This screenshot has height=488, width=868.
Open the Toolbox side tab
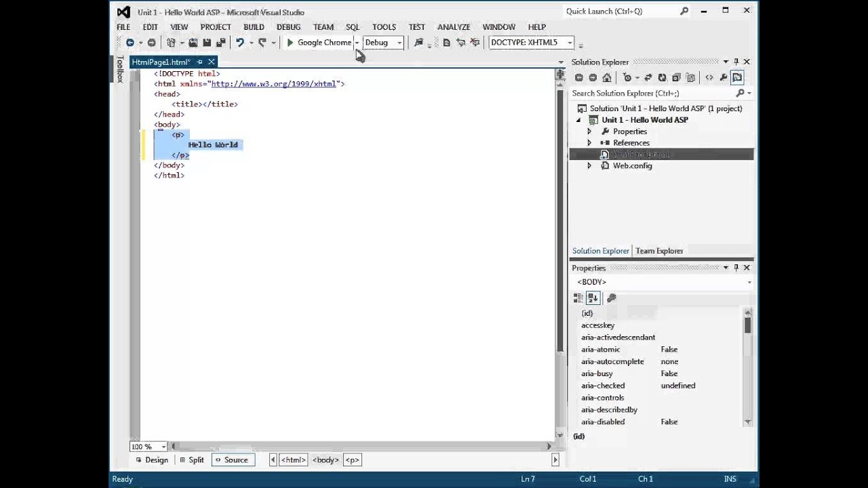(119, 69)
